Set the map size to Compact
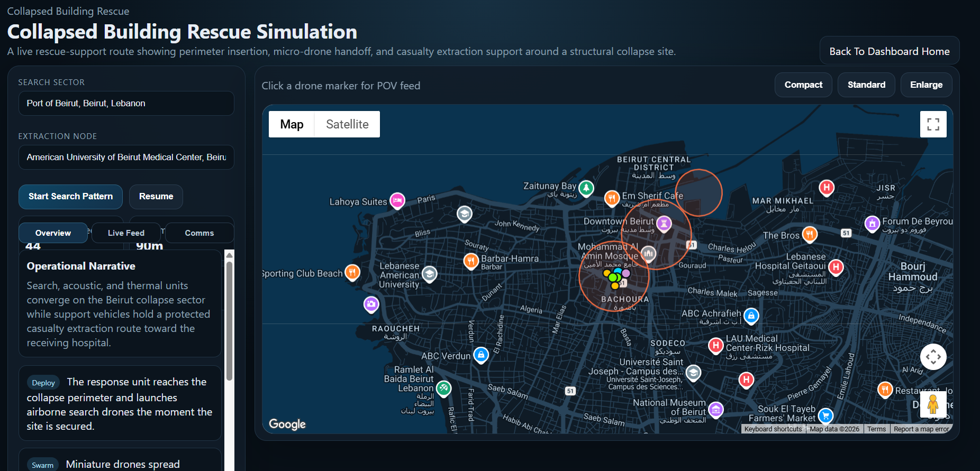 [x=803, y=85]
